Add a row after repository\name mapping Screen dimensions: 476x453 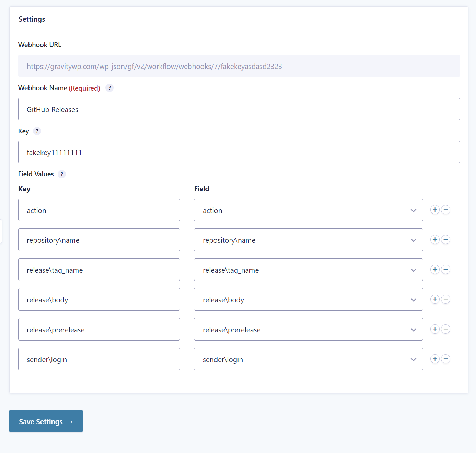[435, 240]
